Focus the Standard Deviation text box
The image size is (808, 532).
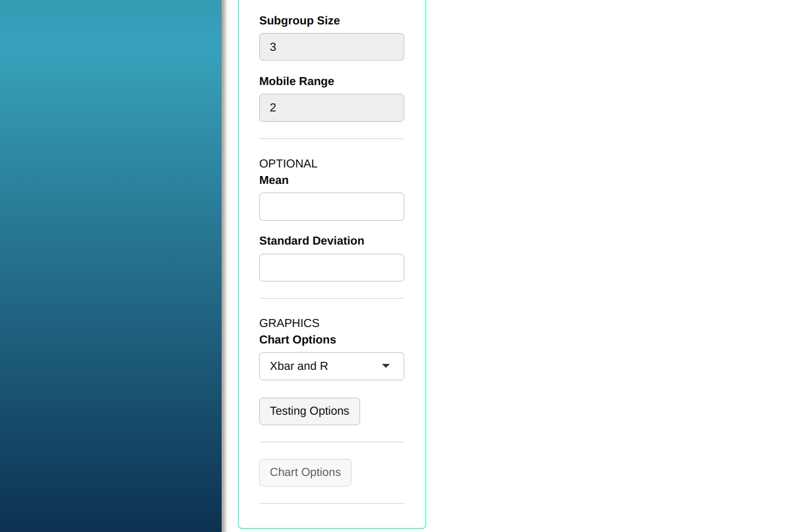pyautogui.click(x=331, y=268)
